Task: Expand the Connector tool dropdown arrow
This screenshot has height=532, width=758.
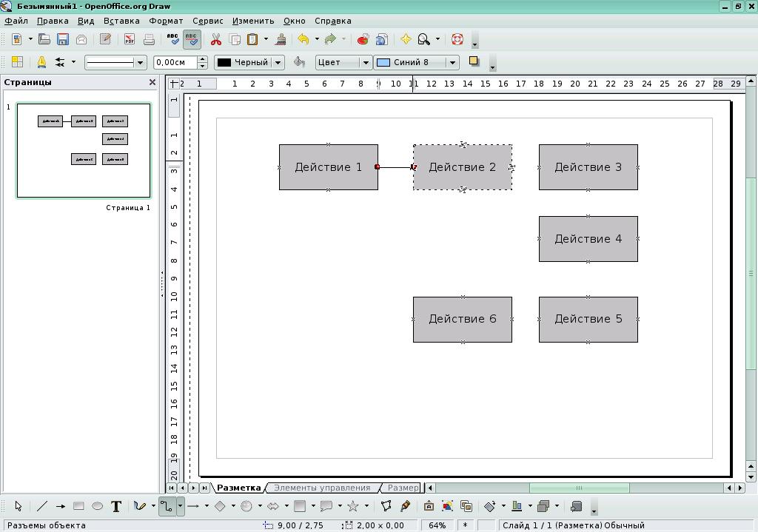Action: coord(180,506)
